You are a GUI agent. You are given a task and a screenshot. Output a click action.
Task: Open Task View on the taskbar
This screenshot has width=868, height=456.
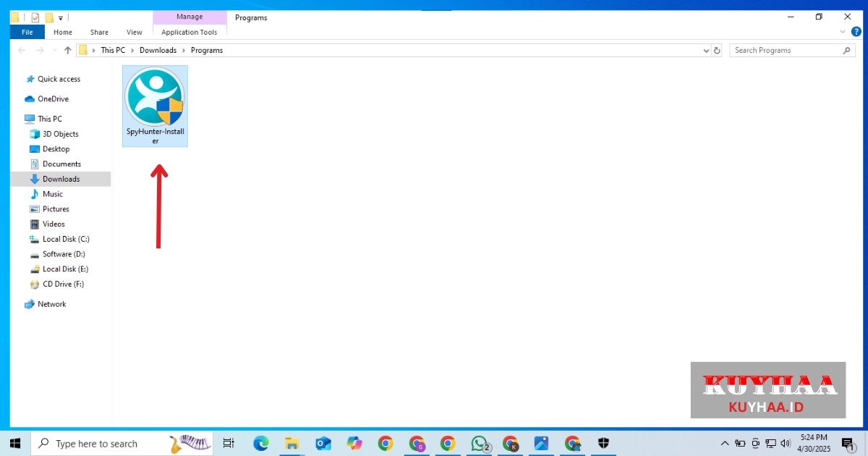pyautogui.click(x=229, y=444)
